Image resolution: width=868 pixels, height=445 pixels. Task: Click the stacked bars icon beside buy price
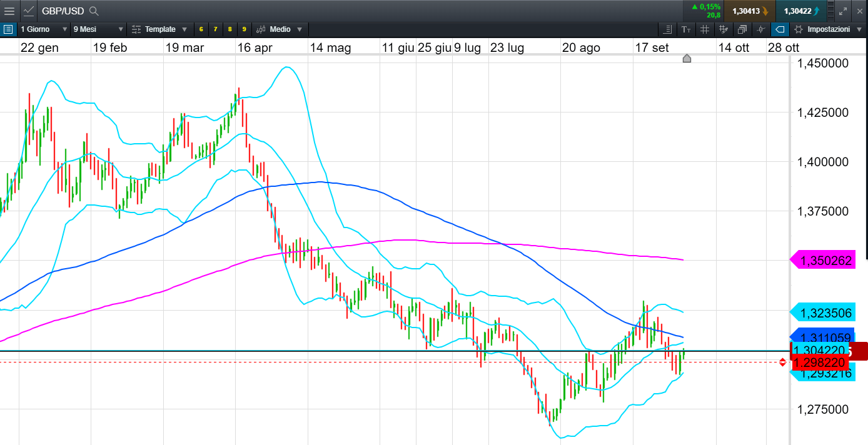pyautogui.click(x=830, y=11)
